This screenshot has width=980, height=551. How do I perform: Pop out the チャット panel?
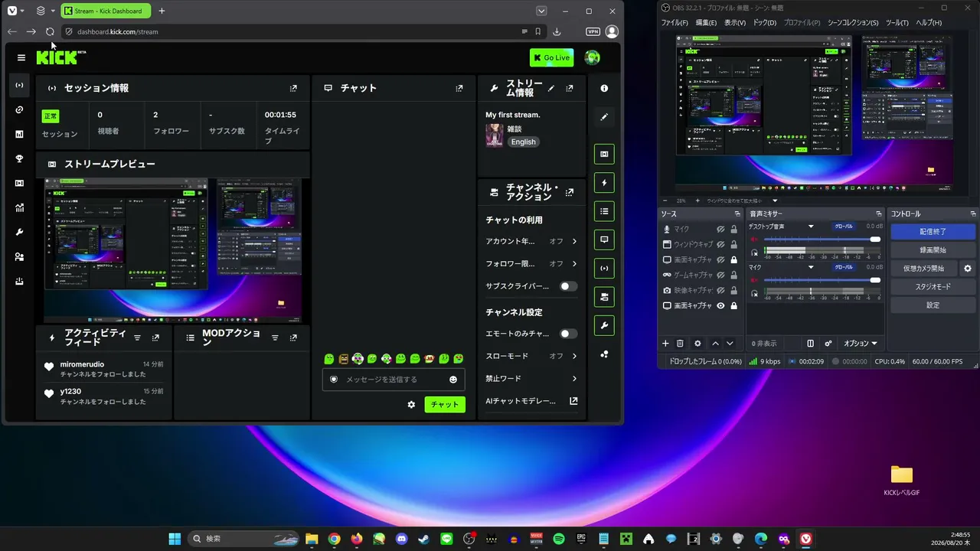(459, 88)
